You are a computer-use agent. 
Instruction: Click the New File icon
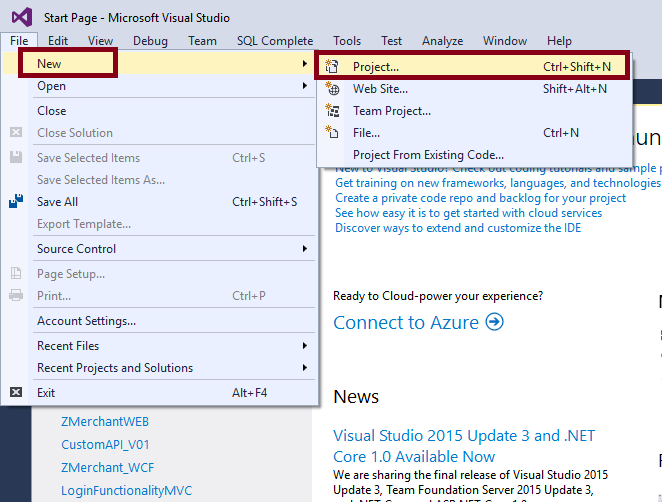(x=333, y=132)
